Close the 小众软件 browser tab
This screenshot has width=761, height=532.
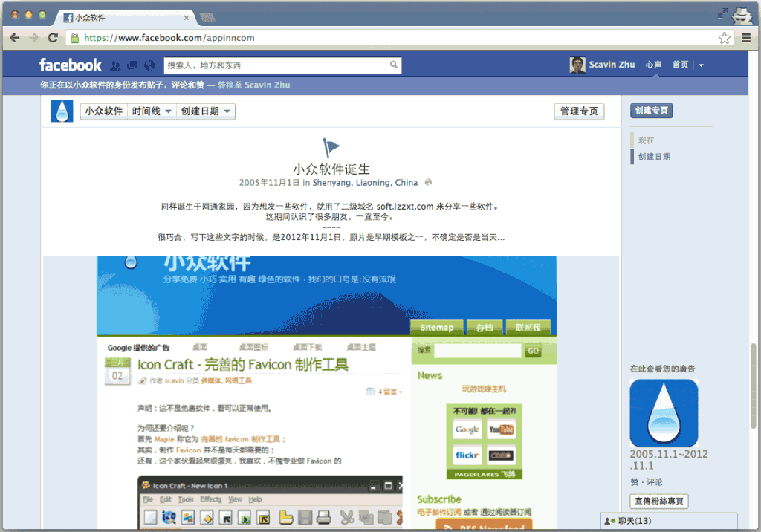pos(186,18)
